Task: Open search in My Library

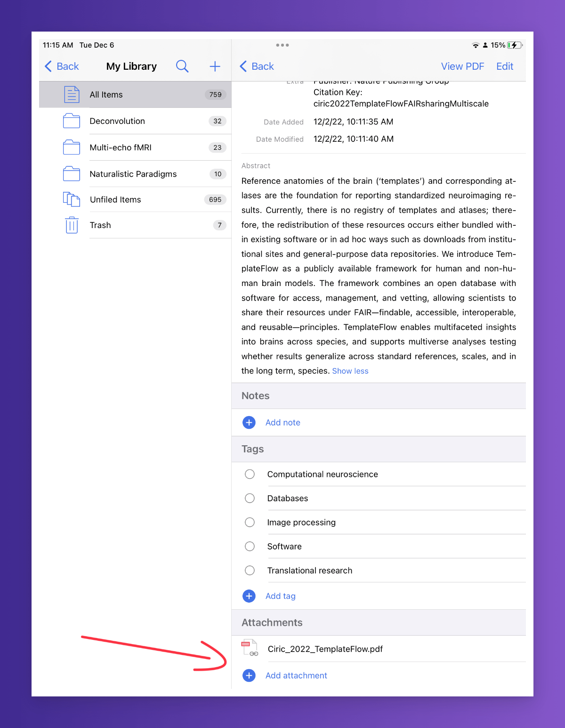Action: [x=182, y=66]
